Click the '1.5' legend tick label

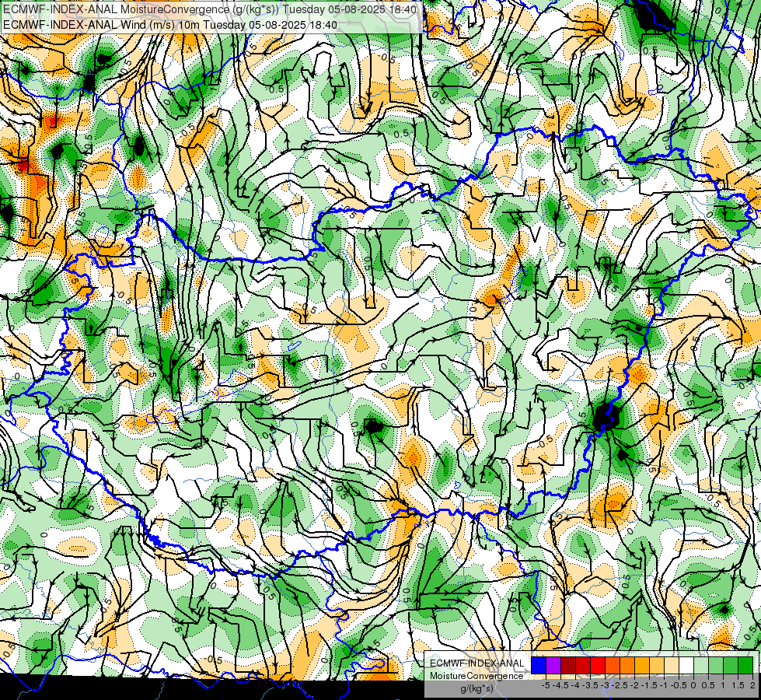738,685
